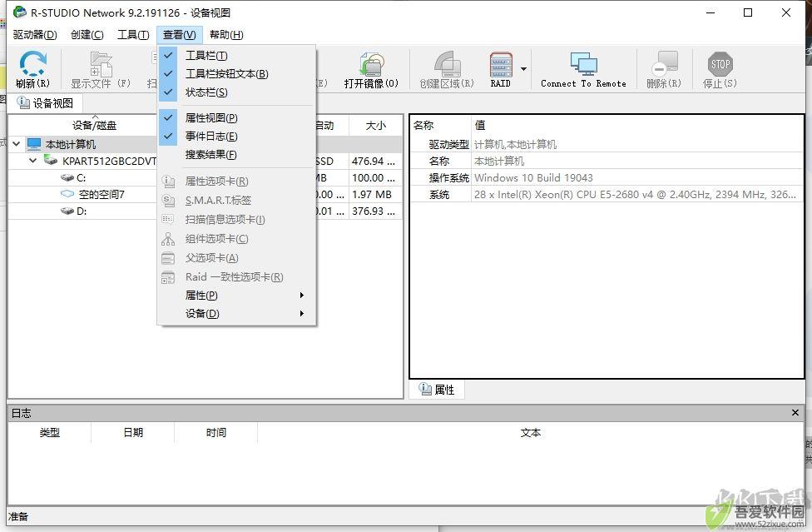The height and width of the screenshot is (532, 812).
Task: Toggle the Toolbar (工具栏) check item
Action: 236,56
